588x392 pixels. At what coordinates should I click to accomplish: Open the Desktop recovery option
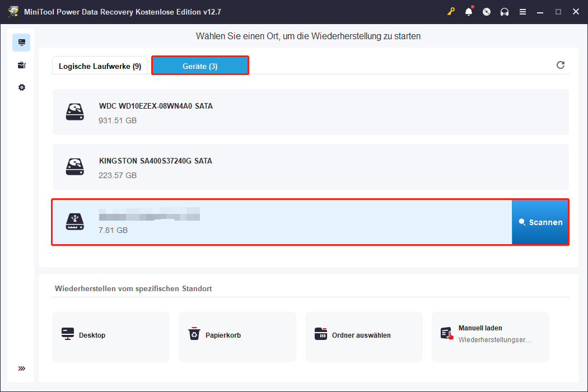110,337
